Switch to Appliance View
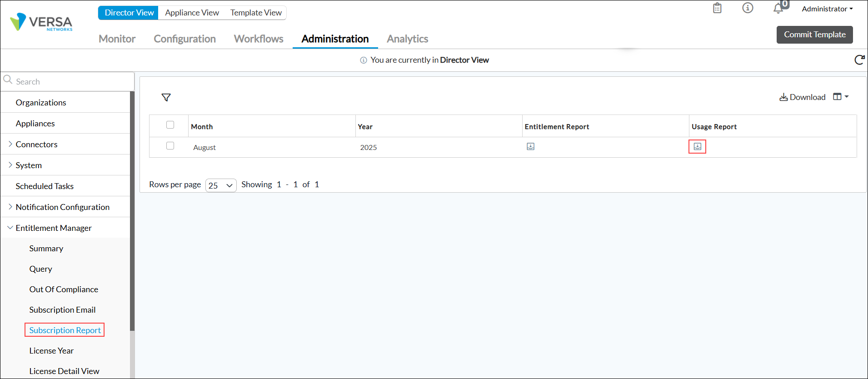This screenshot has width=868, height=379. tap(192, 13)
